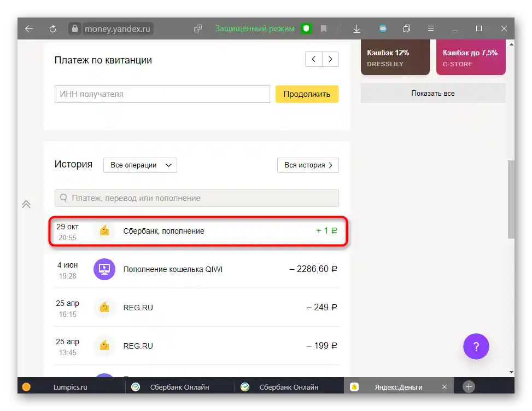Click the orange Lumpics tab favicon
This screenshot has width=532, height=411.
[26, 387]
